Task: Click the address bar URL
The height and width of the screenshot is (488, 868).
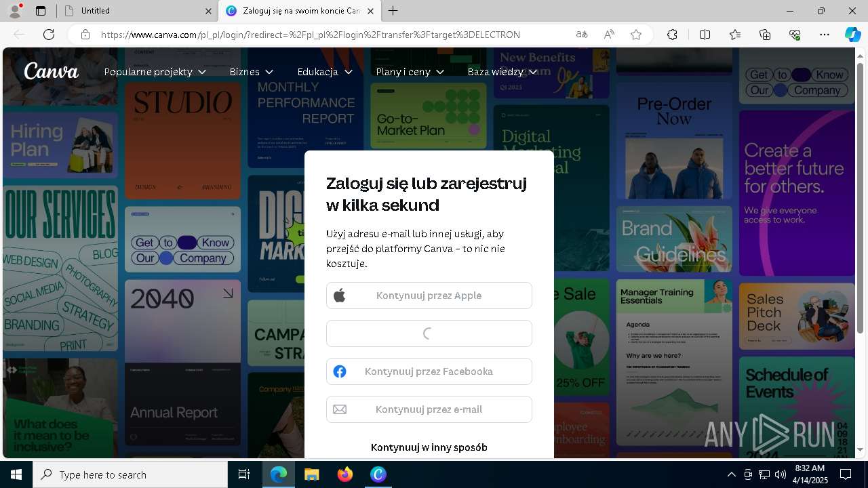Action: pyautogui.click(x=311, y=35)
